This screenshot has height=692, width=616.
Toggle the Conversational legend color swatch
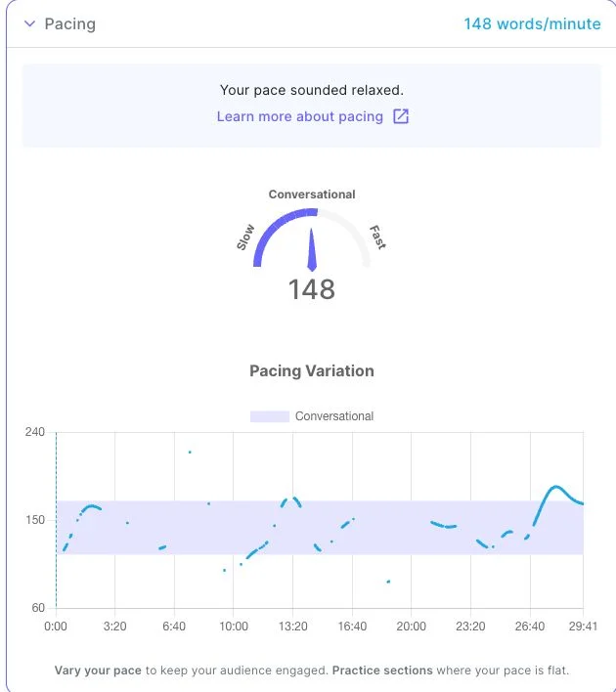tap(270, 416)
